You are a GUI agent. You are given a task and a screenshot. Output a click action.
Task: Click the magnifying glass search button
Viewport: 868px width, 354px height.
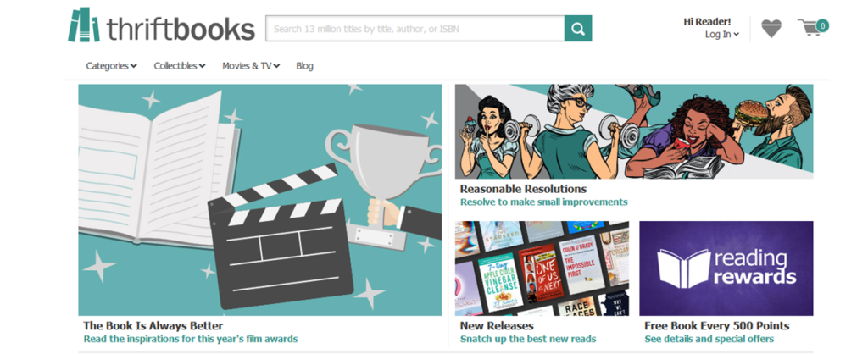pos(578,29)
